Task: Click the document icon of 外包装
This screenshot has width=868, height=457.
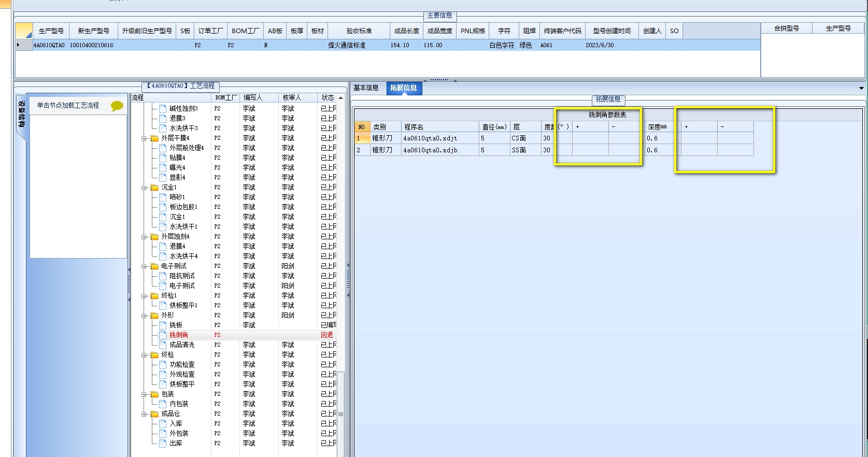Action: pos(163,433)
